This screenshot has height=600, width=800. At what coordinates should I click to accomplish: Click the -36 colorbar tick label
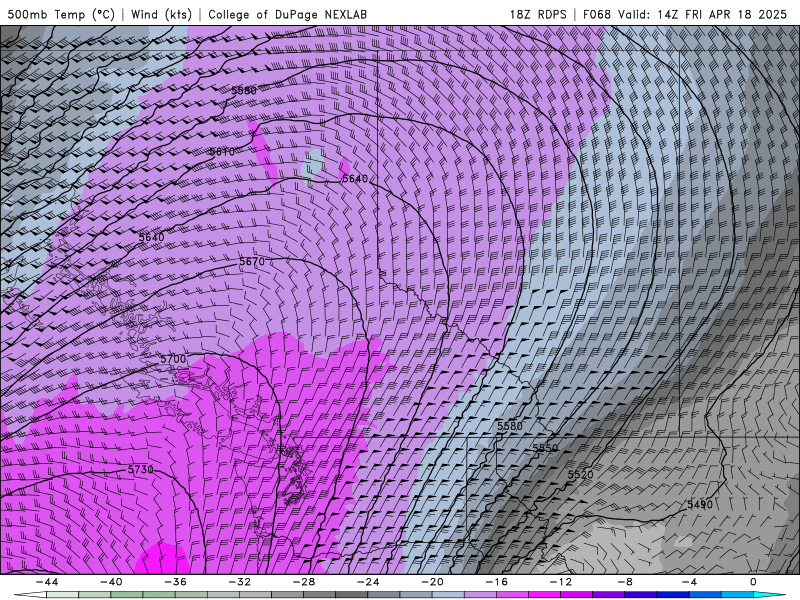point(176,582)
